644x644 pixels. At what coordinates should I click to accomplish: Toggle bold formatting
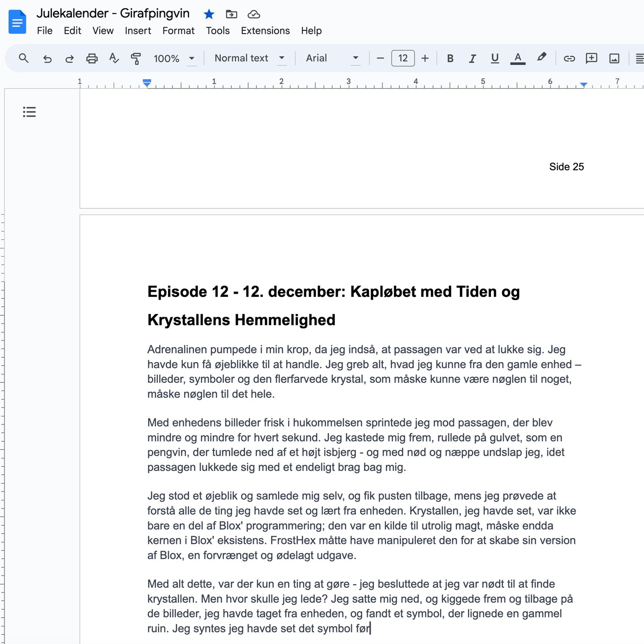(450, 59)
